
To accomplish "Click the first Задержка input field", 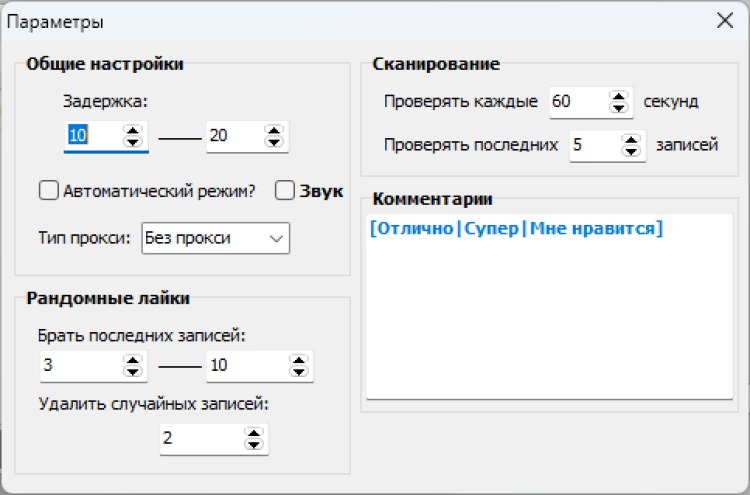I will point(92,135).
